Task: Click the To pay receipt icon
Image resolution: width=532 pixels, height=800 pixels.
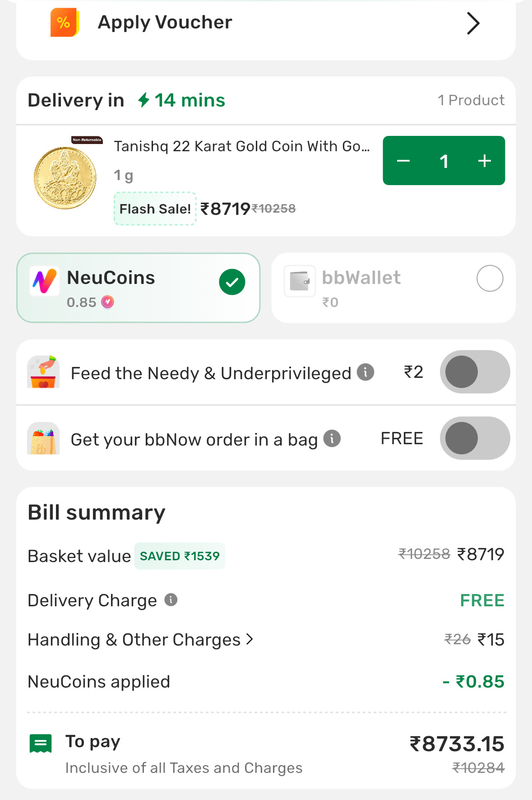Action: (x=41, y=744)
